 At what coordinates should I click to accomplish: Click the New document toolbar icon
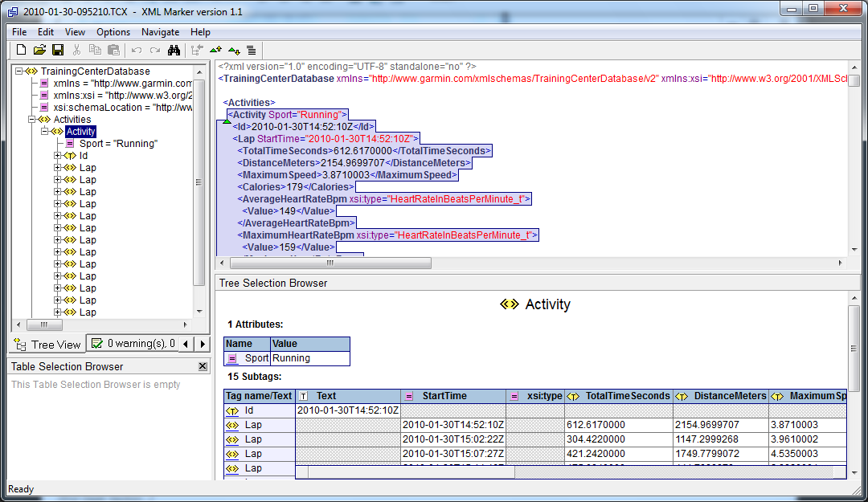pos(21,50)
